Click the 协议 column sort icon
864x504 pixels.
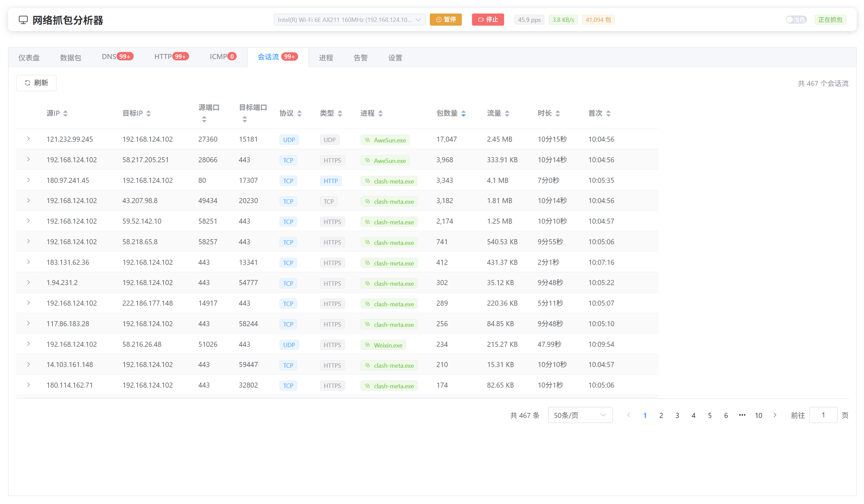point(299,113)
